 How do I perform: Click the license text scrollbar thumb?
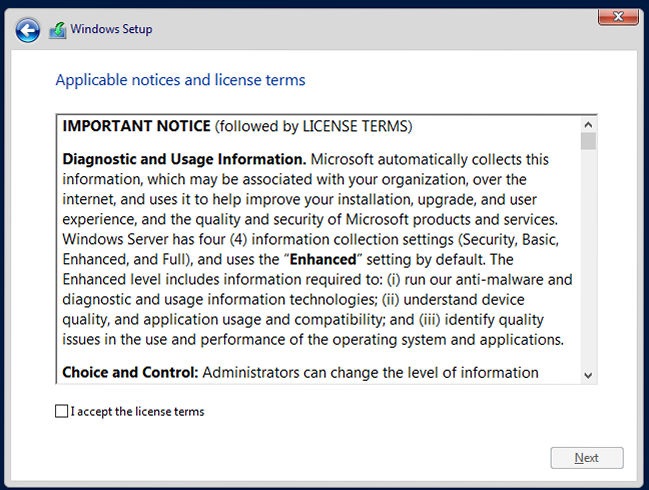tap(588, 141)
